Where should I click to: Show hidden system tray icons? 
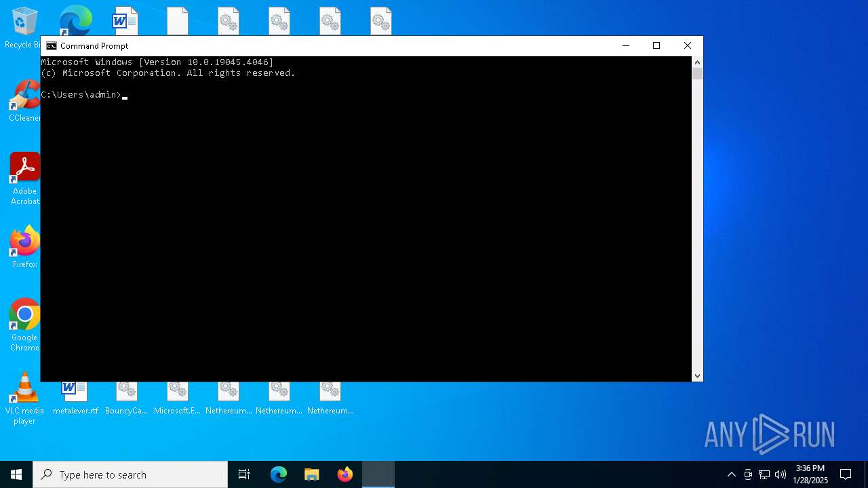coord(731,474)
